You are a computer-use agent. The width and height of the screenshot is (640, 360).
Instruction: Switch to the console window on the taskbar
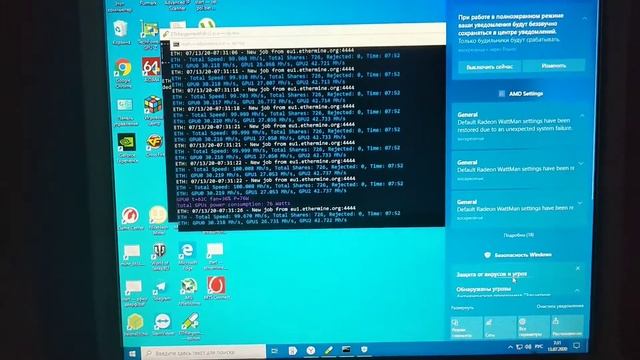point(346,349)
